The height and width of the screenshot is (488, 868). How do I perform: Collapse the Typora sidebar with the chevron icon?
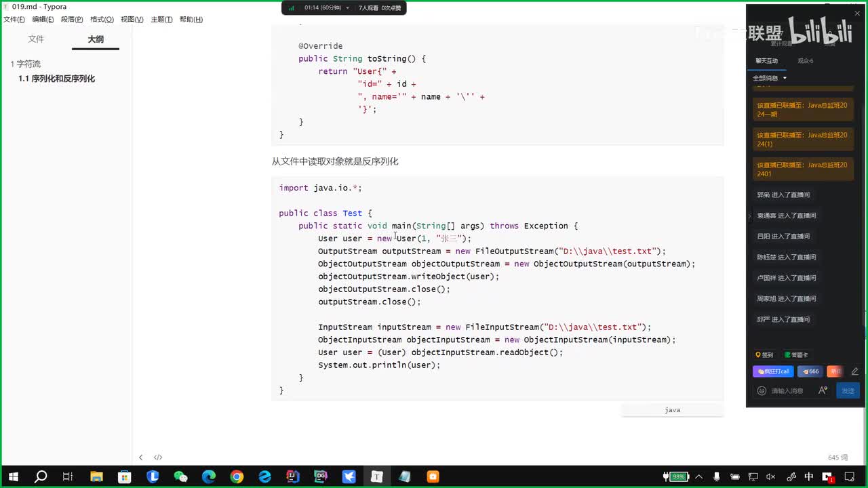[x=141, y=457]
